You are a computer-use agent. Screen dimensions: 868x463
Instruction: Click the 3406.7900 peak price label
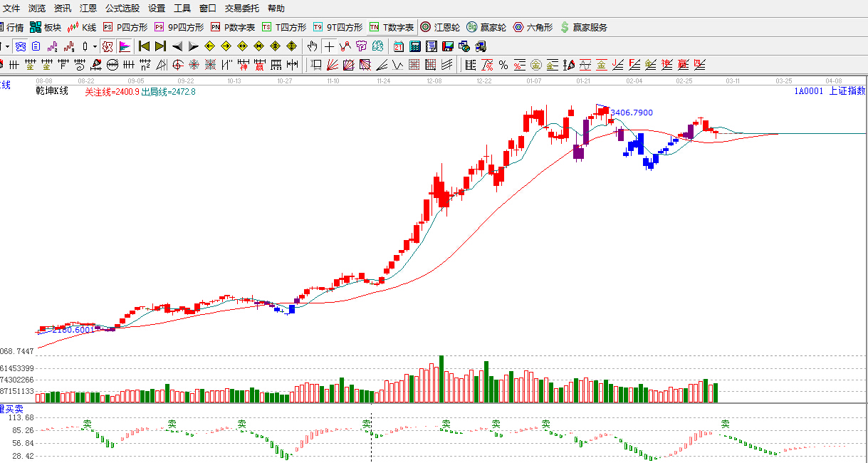632,113
